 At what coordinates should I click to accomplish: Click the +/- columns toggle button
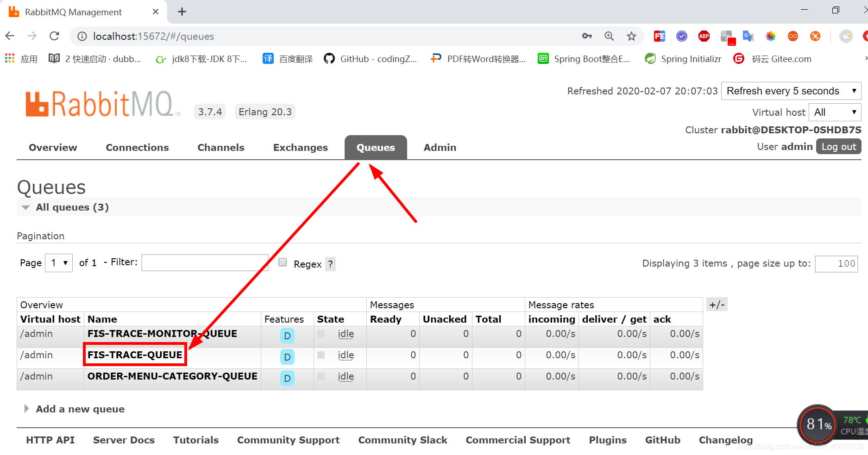[x=717, y=305]
